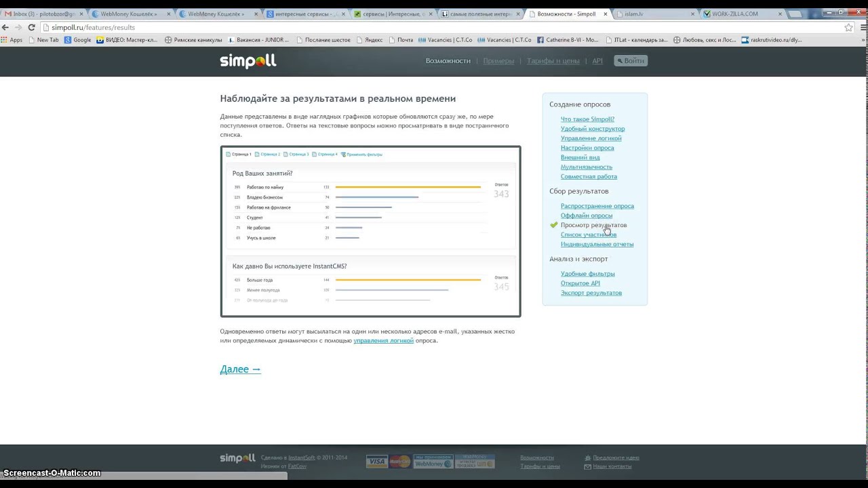Click the WebMoney badge in the footer

click(433, 462)
